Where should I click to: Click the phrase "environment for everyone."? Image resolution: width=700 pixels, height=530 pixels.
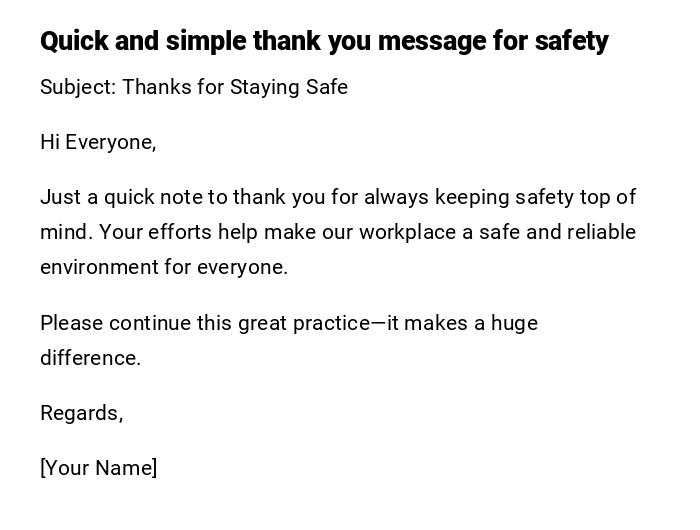click(164, 267)
